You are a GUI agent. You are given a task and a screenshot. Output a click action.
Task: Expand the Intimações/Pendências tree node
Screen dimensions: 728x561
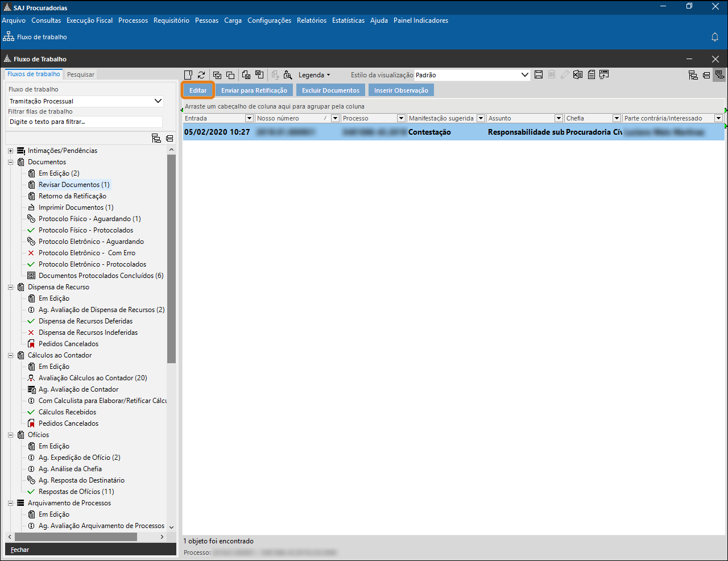coord(10,151)
